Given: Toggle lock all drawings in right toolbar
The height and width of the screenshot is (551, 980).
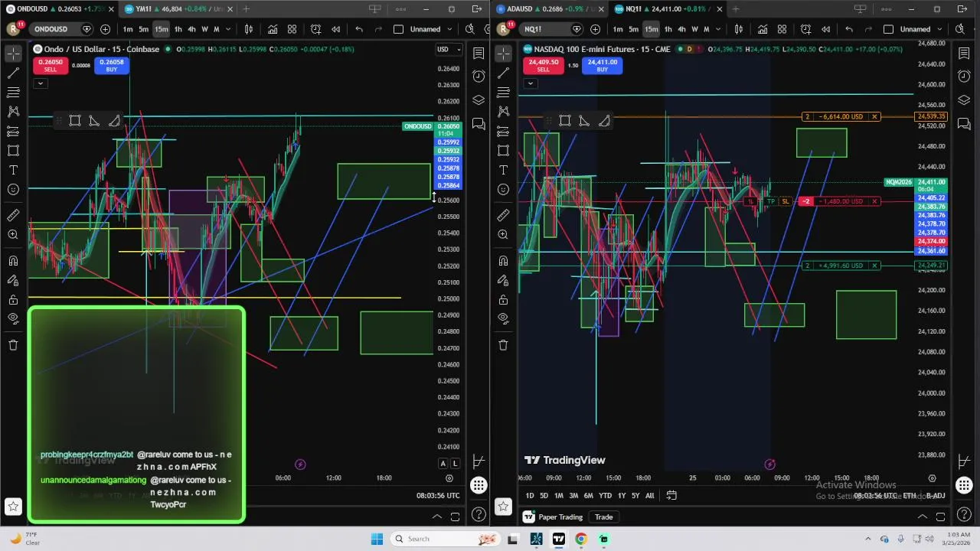Looking at the screenshot, I should 503,299.
